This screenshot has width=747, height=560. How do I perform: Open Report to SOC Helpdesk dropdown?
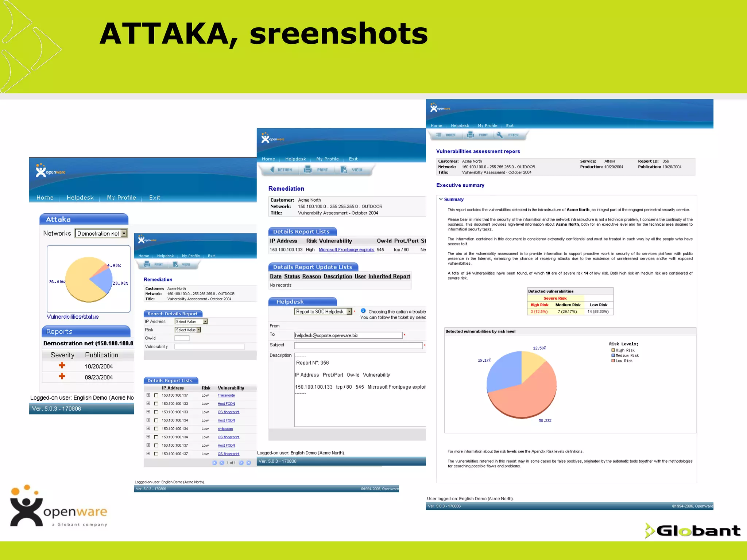pos(323,311)
